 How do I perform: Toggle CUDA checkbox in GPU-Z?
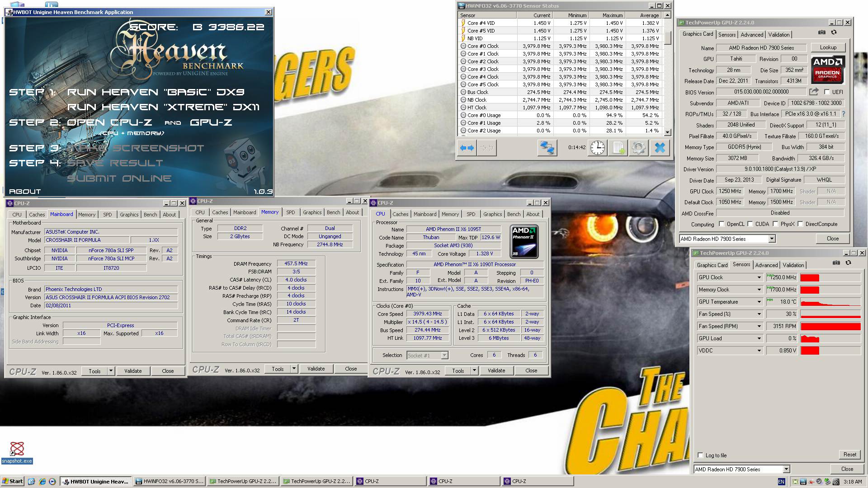click(750, 224)
